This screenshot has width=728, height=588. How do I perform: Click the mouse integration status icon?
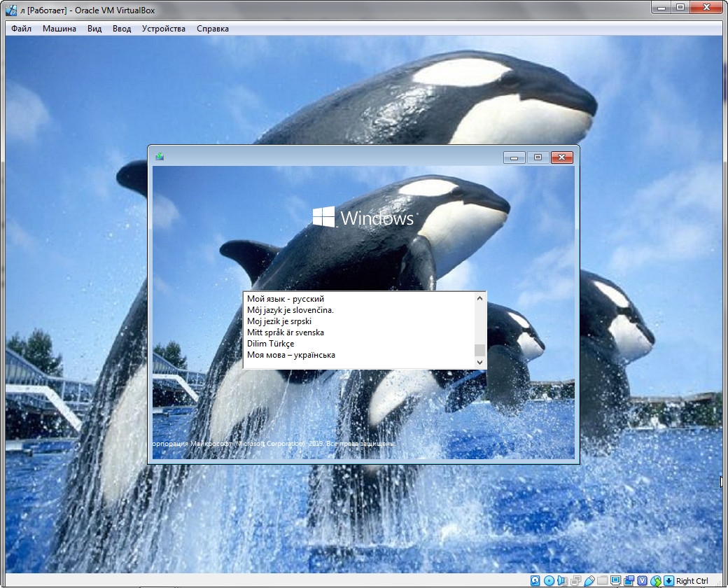click(656, 580)
